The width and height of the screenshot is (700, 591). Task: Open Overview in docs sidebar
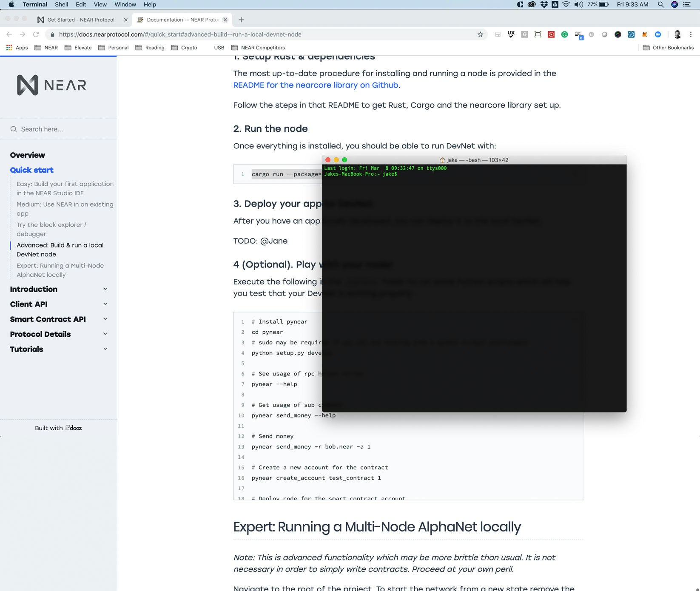(28, 155)
